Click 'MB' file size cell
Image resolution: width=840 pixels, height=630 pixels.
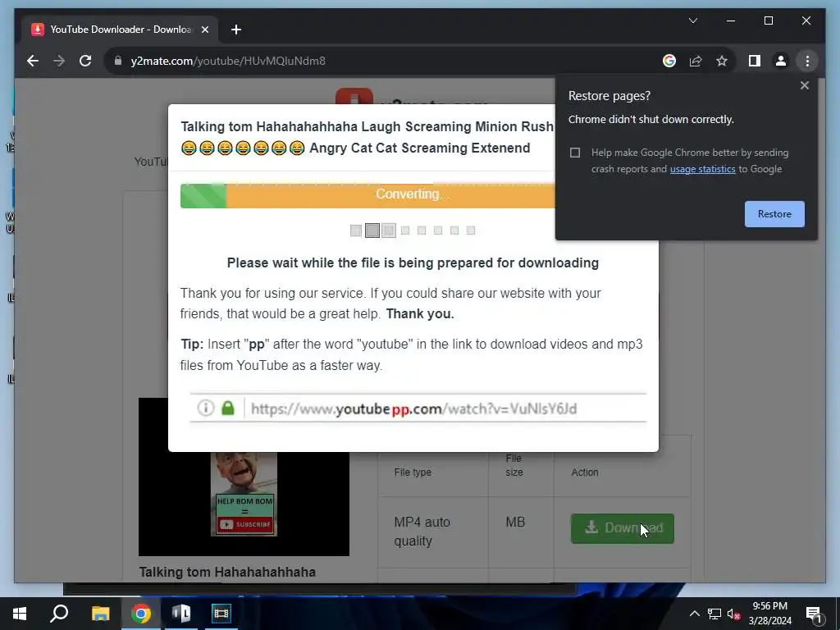515,523
